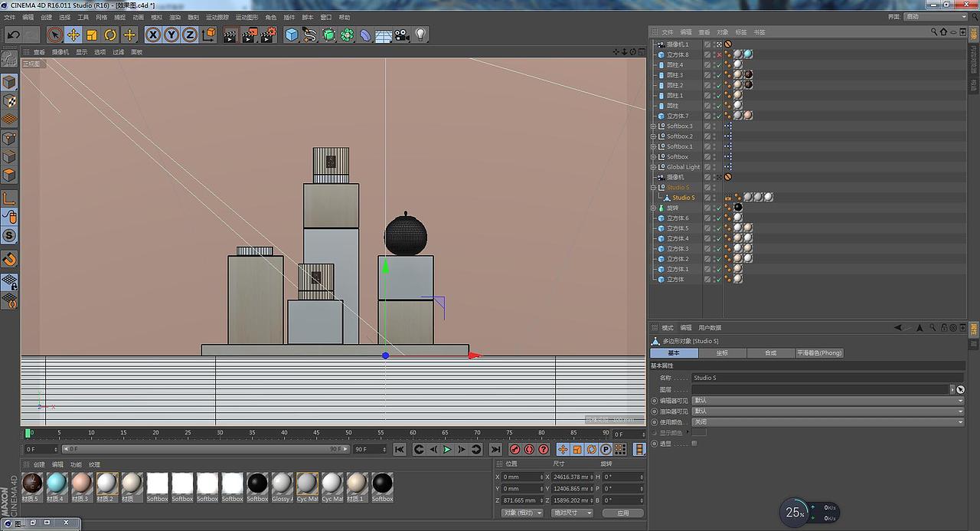Go to end of timeline
The image size is (980, 531).
tap(495, 449)
